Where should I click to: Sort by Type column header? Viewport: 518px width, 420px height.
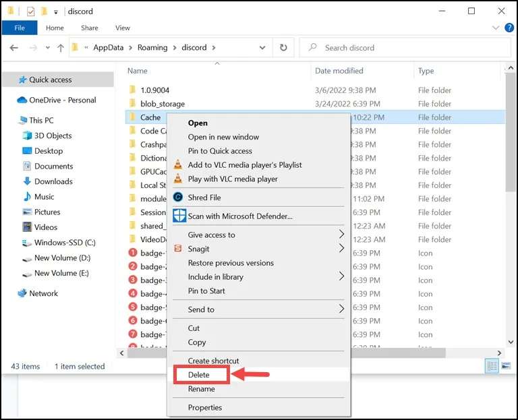click(426, 71)
